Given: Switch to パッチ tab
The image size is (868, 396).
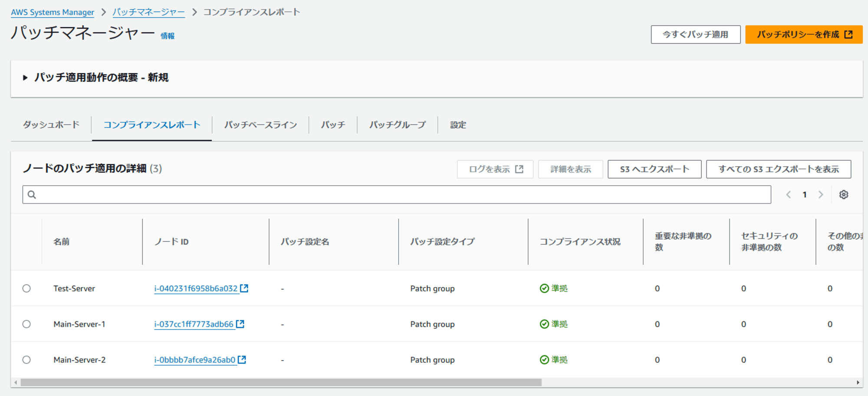Looking at the screenshot, I should 333,125.
